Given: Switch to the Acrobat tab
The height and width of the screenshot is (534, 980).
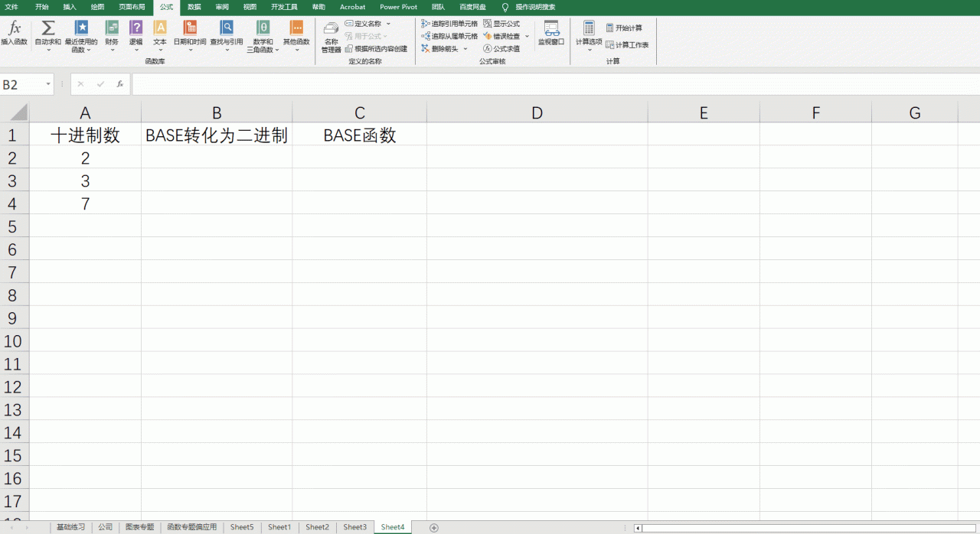Looking at the screenshot, I should point(353,7).
